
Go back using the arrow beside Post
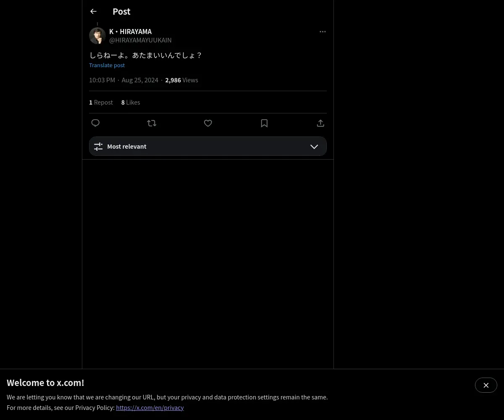93,11
